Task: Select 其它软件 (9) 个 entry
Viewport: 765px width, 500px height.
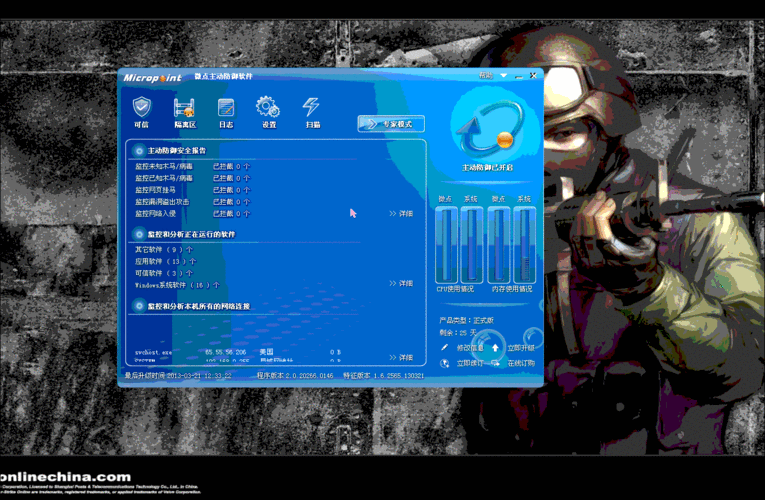Action: click(x=164, y=250)
